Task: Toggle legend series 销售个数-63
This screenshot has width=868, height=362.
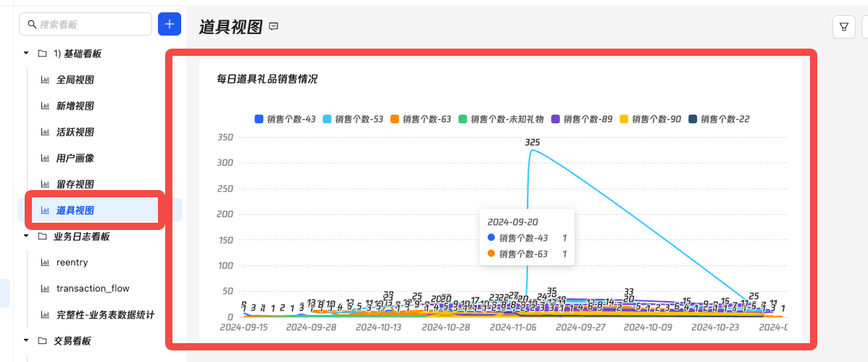Action: 420,119
